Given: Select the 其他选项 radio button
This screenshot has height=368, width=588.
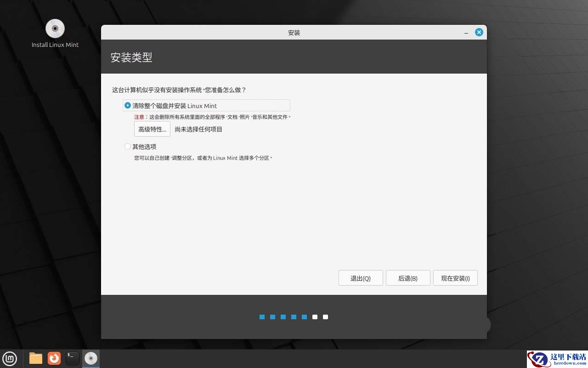Looking at the screenshot, I should (128, 146).
